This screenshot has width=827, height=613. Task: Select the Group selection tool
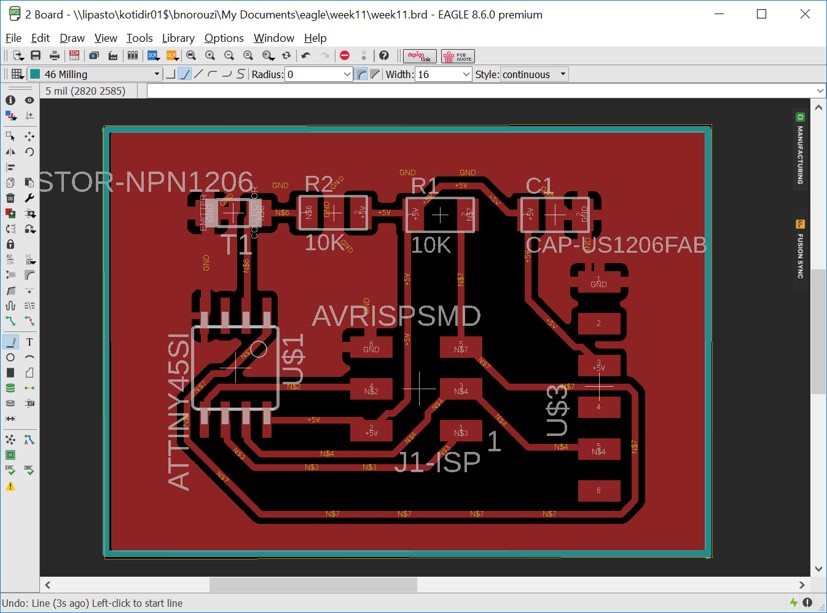coord(10,136)
